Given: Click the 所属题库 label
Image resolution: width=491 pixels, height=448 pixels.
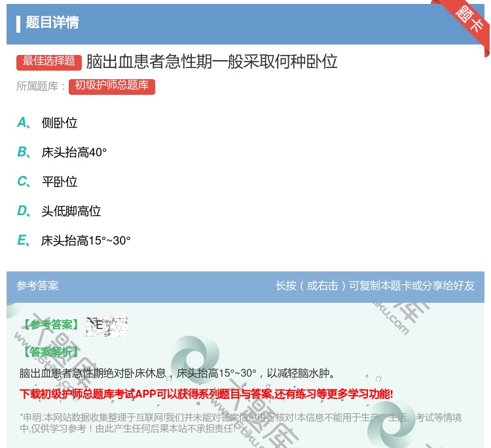Looking at the screenshot, I should (x=41, y=86).
